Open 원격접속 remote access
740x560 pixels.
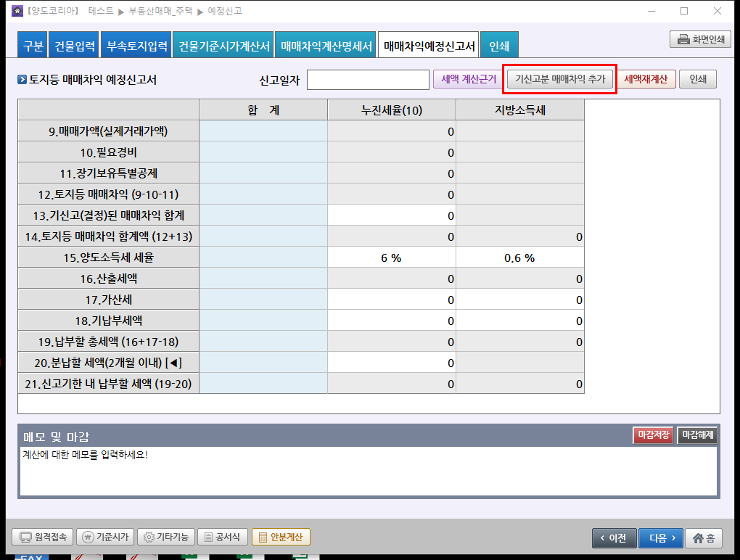(42, 538)
